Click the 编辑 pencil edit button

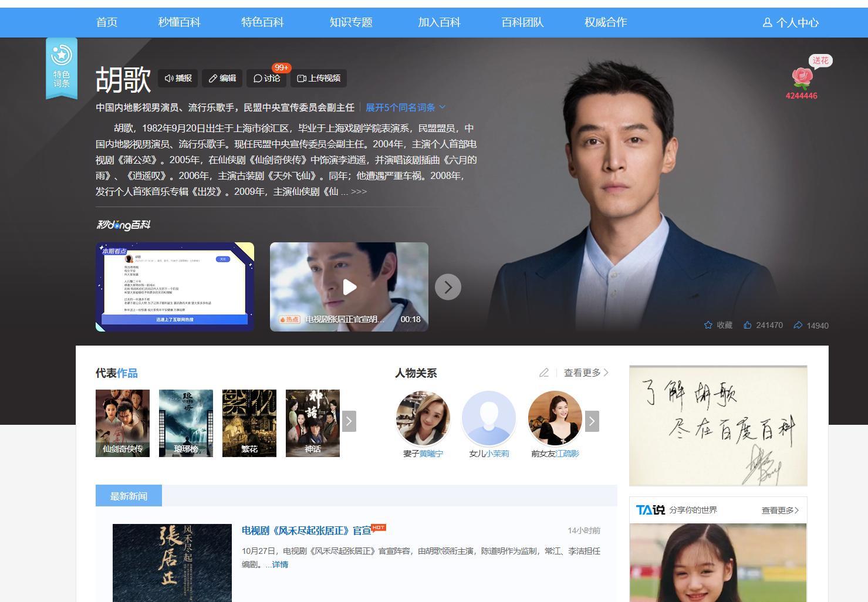pos(222,78)
